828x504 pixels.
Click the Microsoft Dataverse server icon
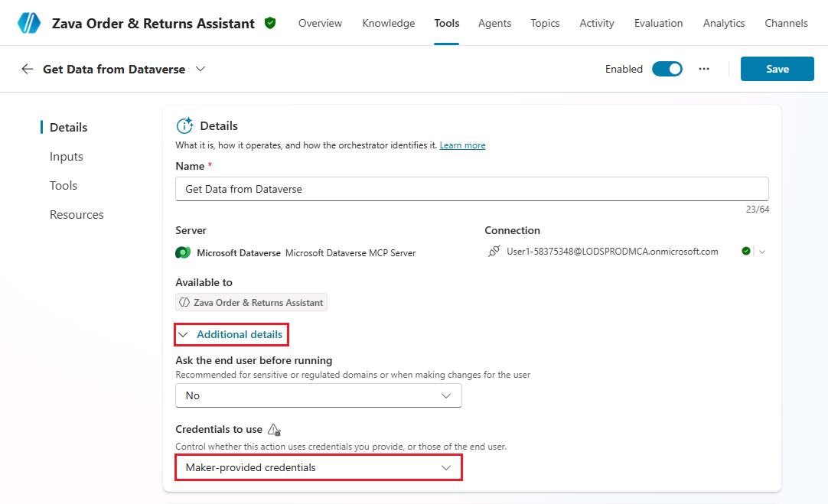[183, 253]
